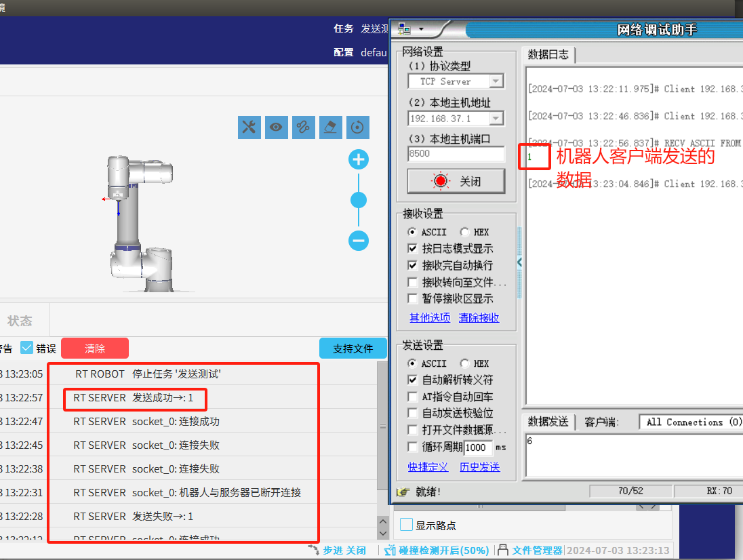Expand the 本地主机地址 dropdown

(496, 119)
